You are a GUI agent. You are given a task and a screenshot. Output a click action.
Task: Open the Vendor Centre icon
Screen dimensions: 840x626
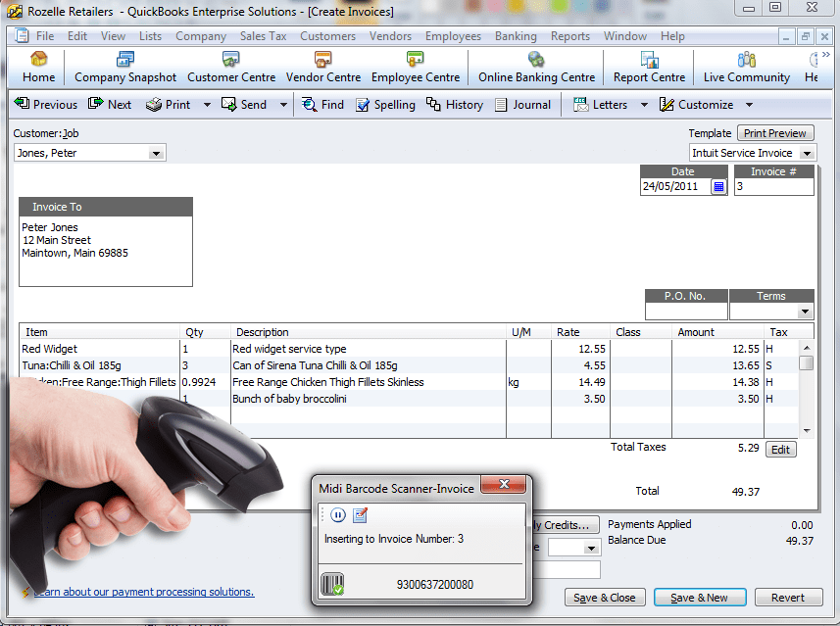point(323,59)
